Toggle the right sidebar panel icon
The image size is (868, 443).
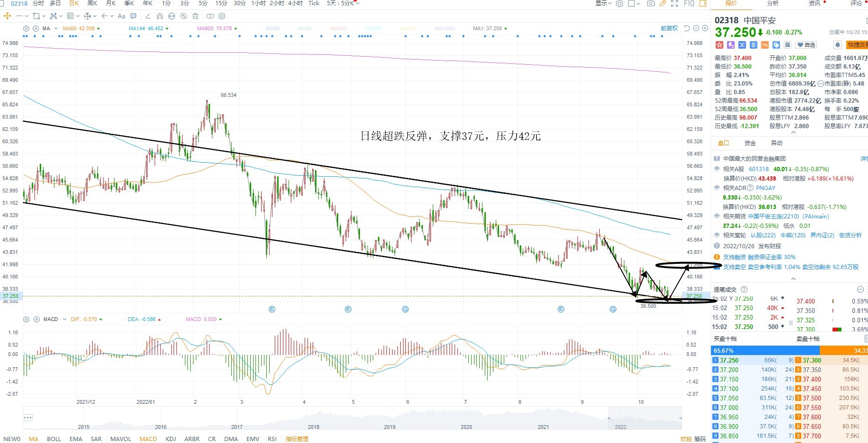point(703,3)
